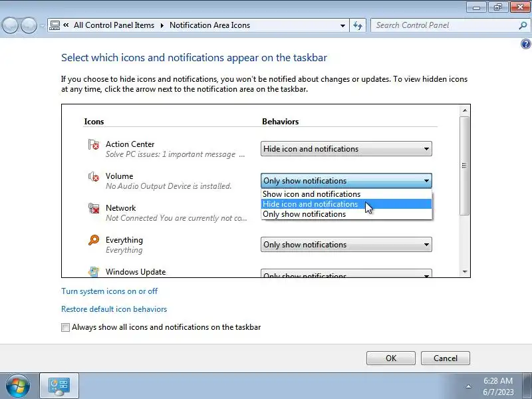Click the Cancel button
The height and width of the screenshot is (399, 532).
(x=446, y=358)
